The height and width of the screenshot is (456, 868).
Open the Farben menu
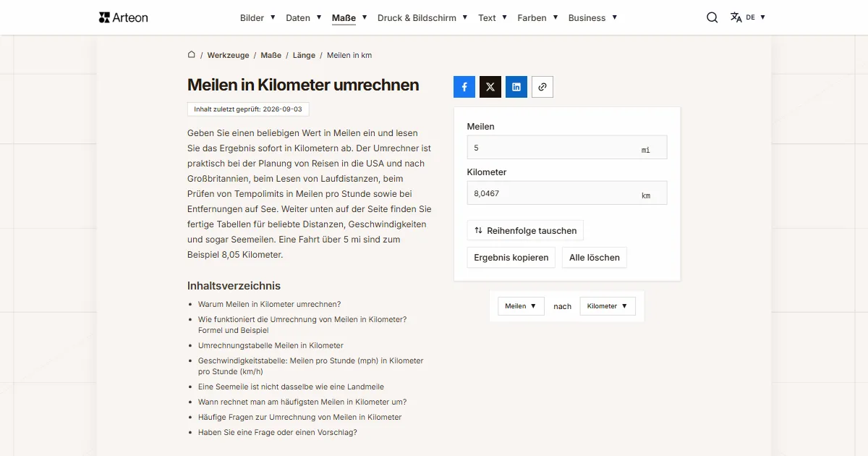pos(537,17)
